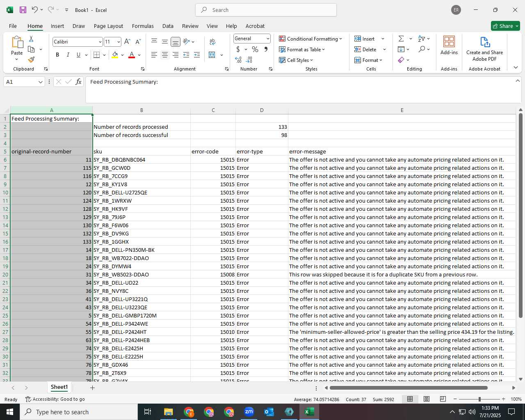The width and height of the screenshot is (525, 420).
Task: Open the General number format dropdown
Action: pos(268,39)
